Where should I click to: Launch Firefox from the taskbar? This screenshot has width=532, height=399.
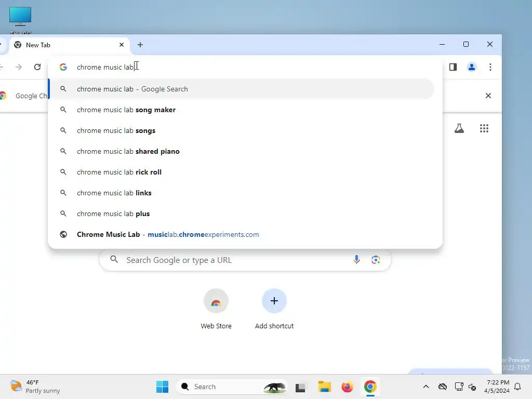pyautogui.click(x=347, y=387)
